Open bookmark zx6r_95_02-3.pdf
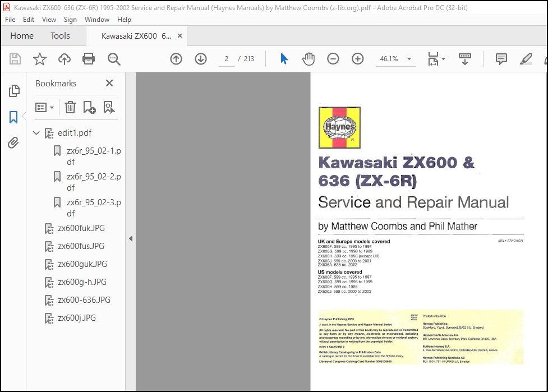Image resolution: width=548 pixels, height=392 pixels. [x=94, y=208]
